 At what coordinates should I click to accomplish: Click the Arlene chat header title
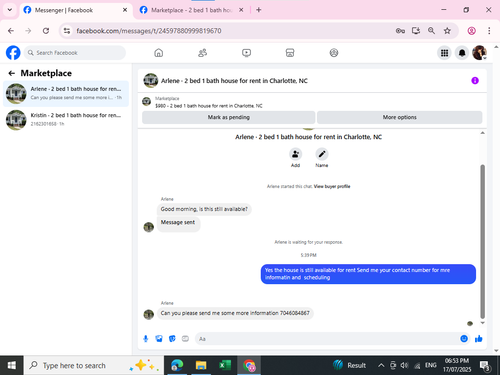click(x=234, y=81)
